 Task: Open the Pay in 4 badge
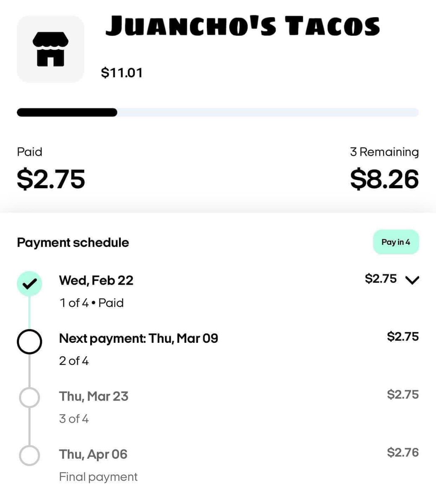[x=396, y=242]
